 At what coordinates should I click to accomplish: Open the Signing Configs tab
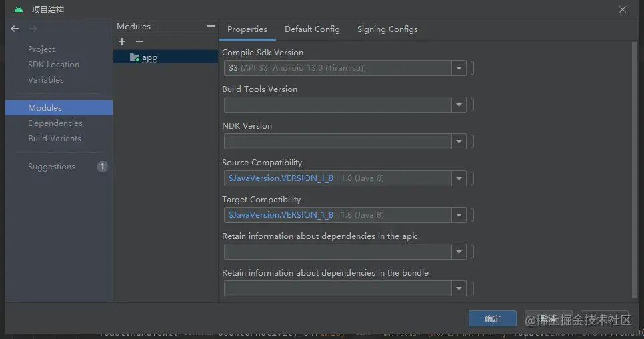[387, 29]
